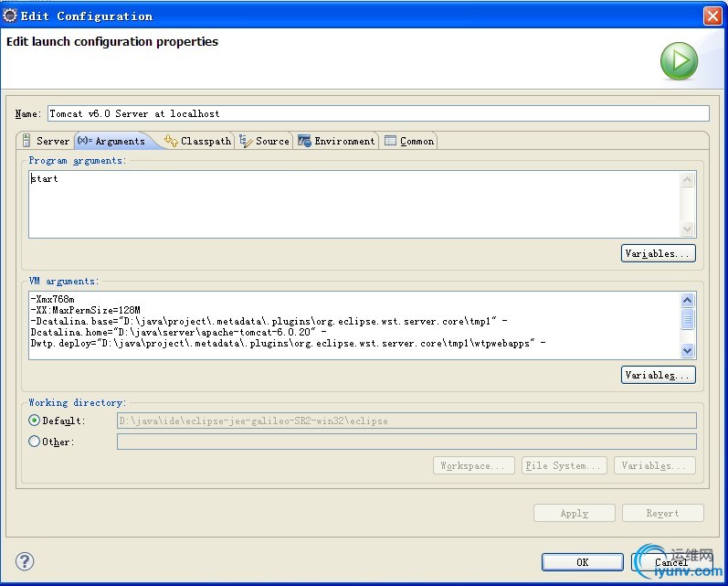The height and width of the screenshot is (586, 728).
Task: Click VM arguments scrollbar up arrow
Action: coord(688,300)
